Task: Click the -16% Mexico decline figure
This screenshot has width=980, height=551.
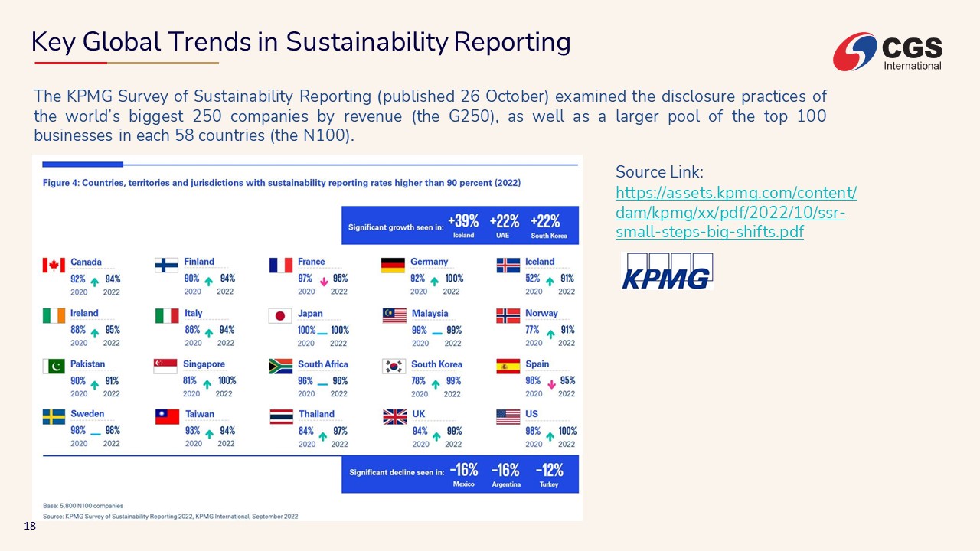Action: click(x=463, y=473)
